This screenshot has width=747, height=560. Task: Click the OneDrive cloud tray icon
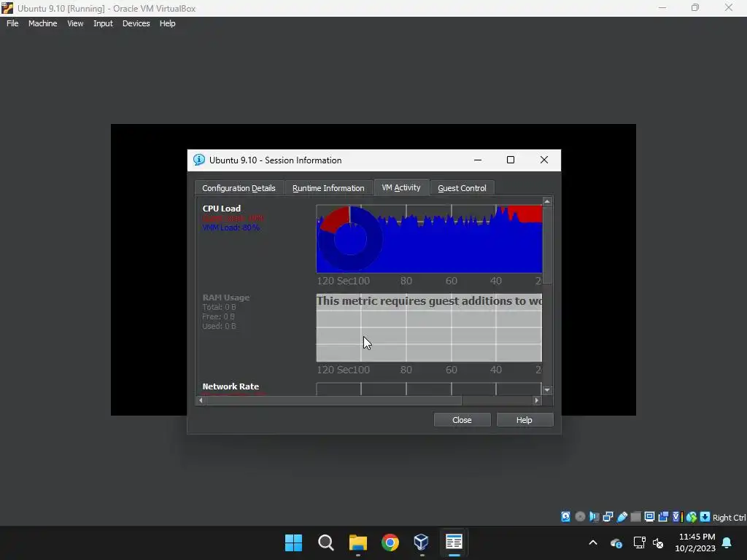[x=616, y=542]
